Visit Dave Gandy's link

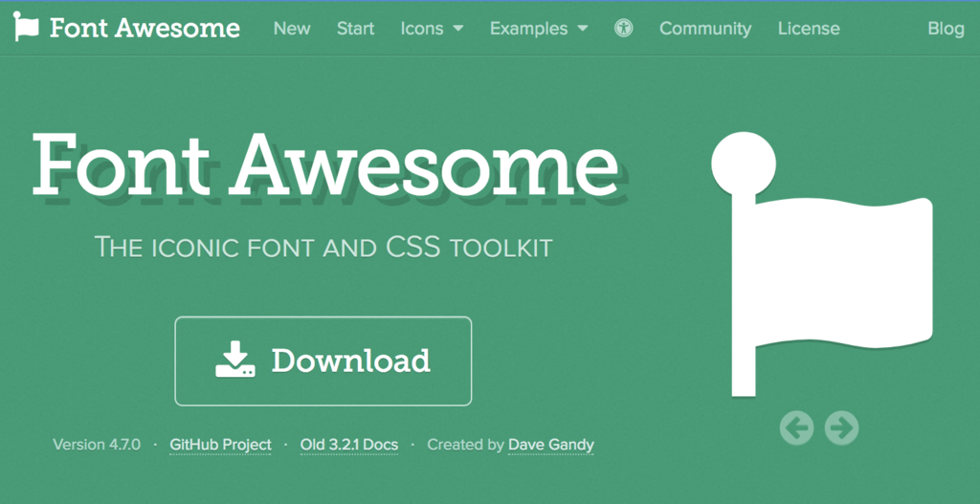click(550, 445)
